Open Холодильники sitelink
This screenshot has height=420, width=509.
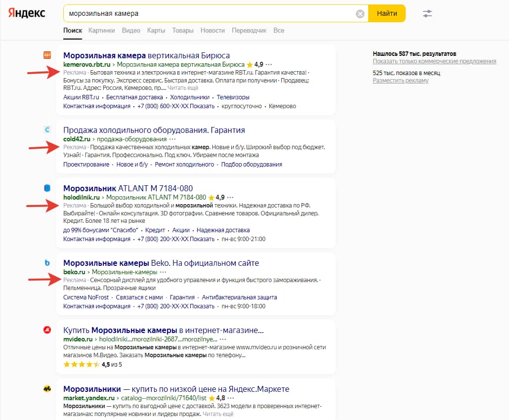click(x=190, y=97)
